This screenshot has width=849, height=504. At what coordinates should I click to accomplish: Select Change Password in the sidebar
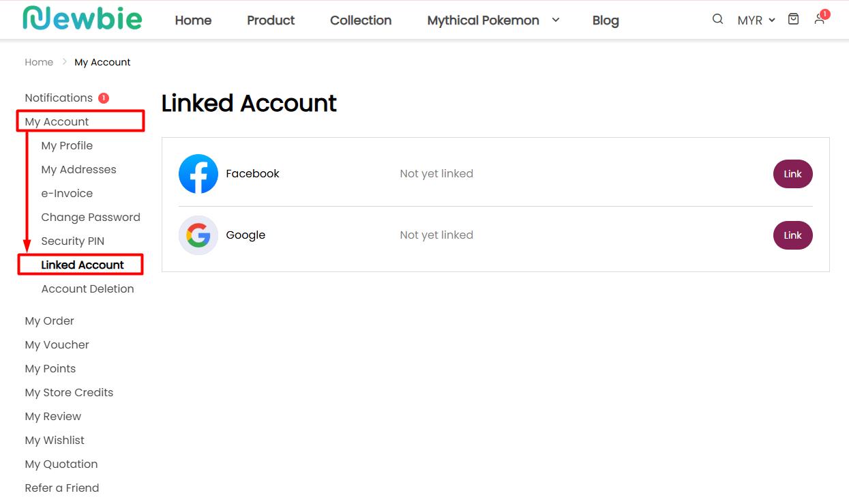coord(91,218)
